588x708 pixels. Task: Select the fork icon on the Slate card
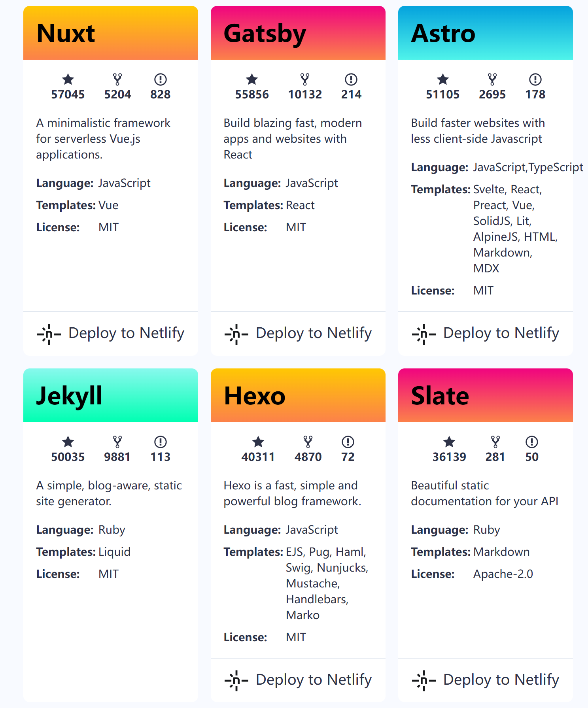point(495,442)
